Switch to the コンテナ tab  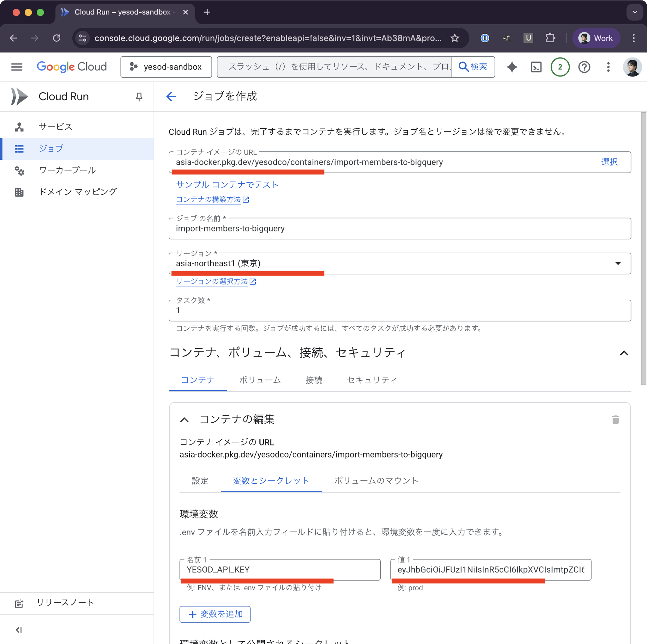(197, 380)
